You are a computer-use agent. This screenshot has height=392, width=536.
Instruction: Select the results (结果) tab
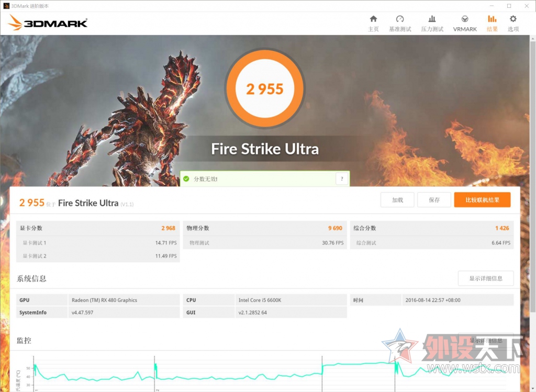pos(492,24)
